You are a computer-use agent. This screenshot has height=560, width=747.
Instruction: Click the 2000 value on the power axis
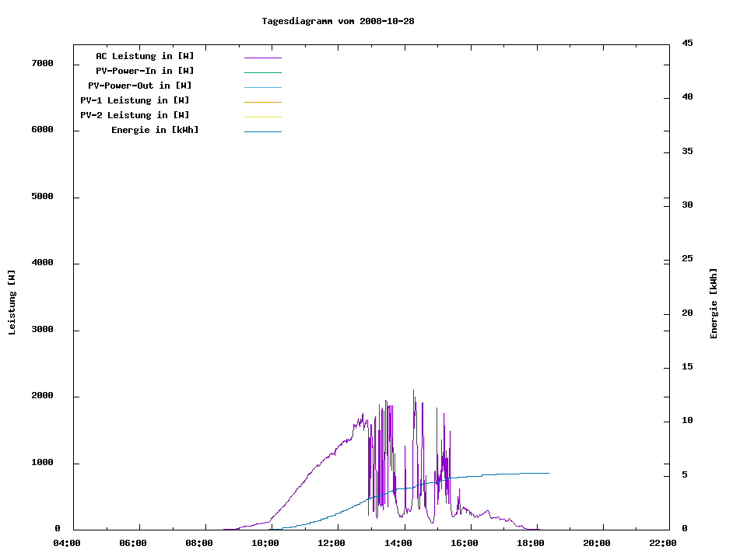point(42,396)
